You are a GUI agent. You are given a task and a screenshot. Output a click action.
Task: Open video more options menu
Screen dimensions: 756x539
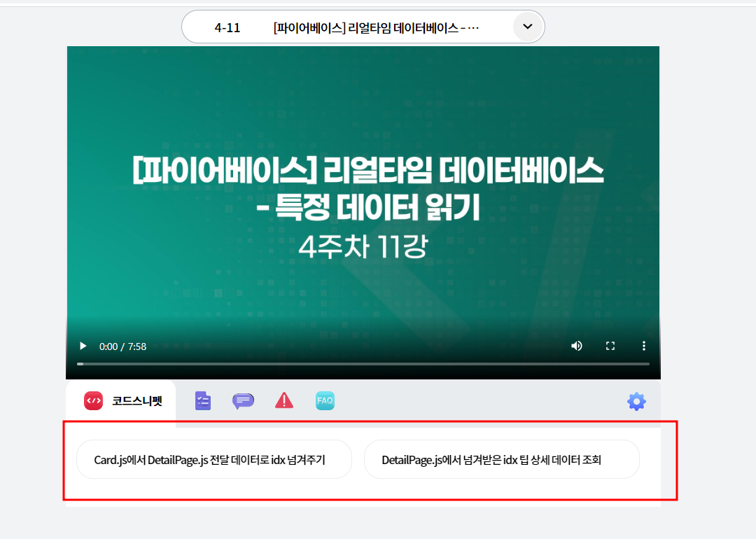tap(644, 346)
